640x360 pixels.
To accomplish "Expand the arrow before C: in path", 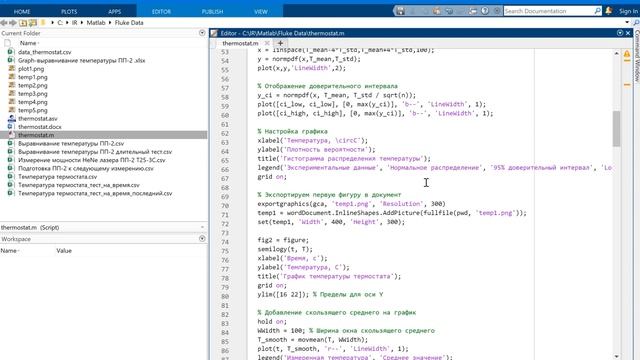I will [x=53, y=23].
